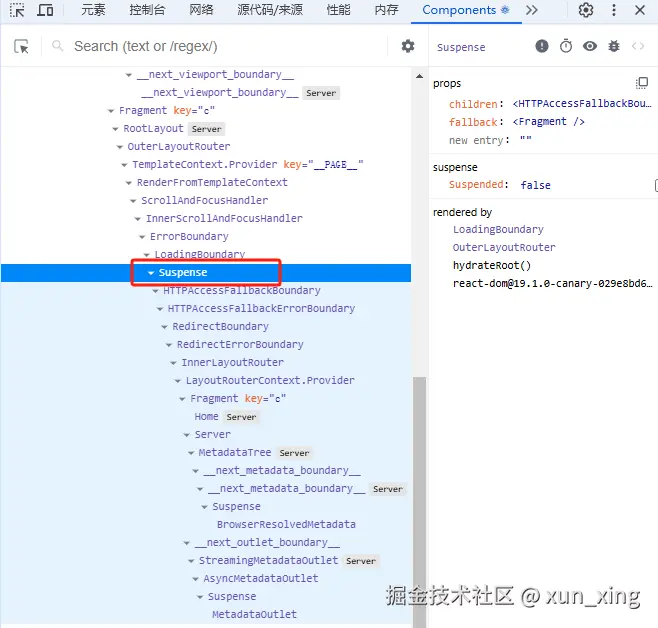Viewport: 658px width, 628px height.
Task: Collapse the RedirectBoundary arrow
Action: (x=164, y=327)
